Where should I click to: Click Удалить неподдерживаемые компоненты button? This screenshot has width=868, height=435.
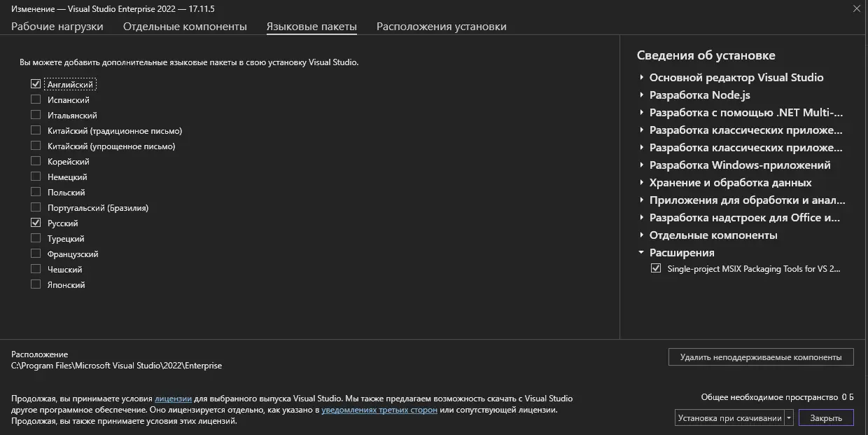pos(760,357)
